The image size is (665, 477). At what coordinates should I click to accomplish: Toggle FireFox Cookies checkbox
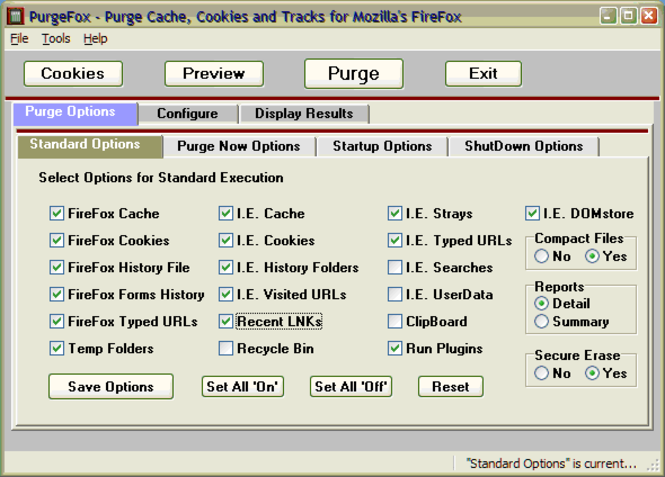tap(56, 240)
